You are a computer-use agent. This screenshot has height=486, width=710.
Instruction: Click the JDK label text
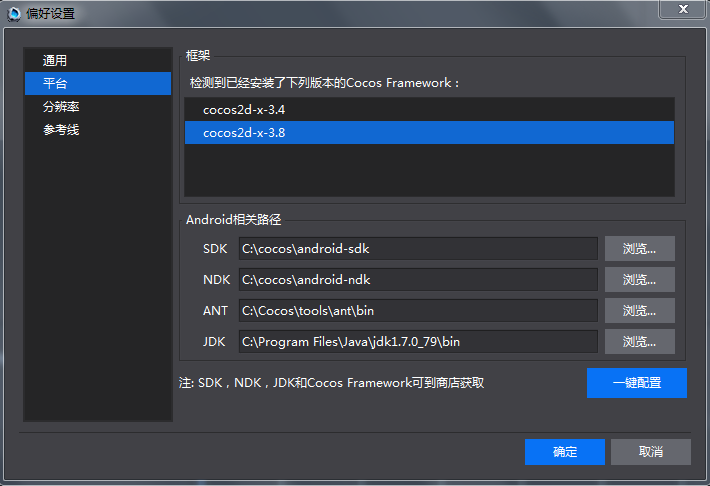214,342
